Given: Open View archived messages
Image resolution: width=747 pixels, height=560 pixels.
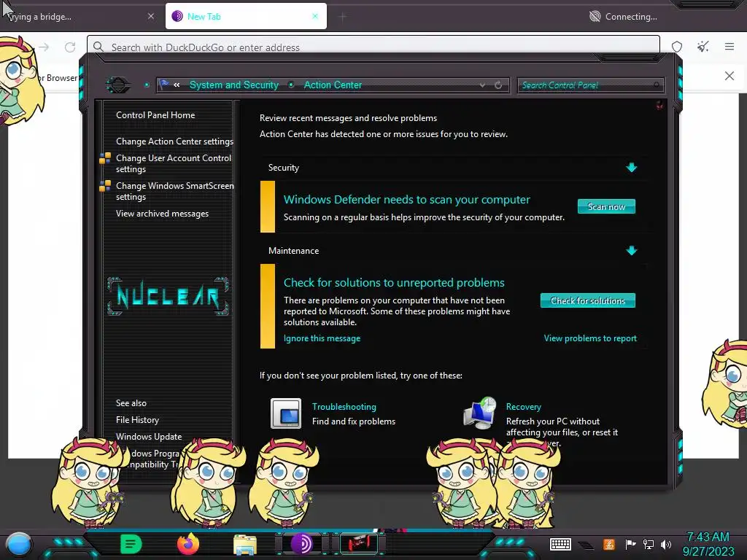Looking at the screenshot, I should pyautogui.click(x=162, y=214).
